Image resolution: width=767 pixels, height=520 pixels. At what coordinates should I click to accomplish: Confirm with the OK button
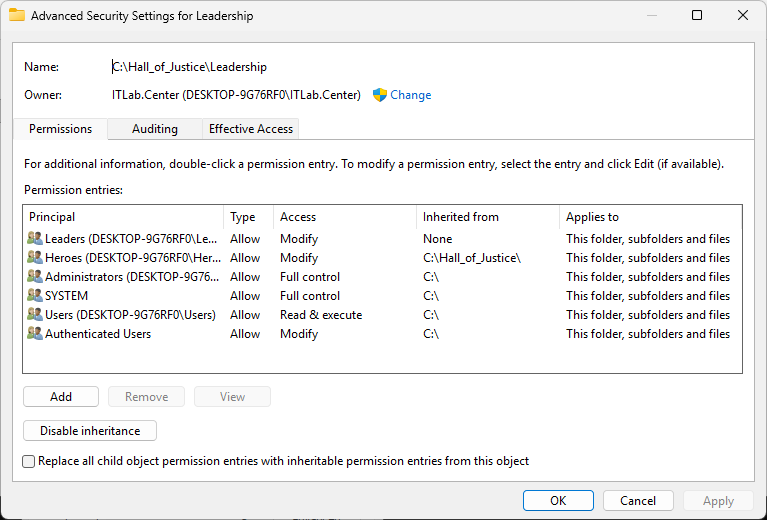point(558,501)
